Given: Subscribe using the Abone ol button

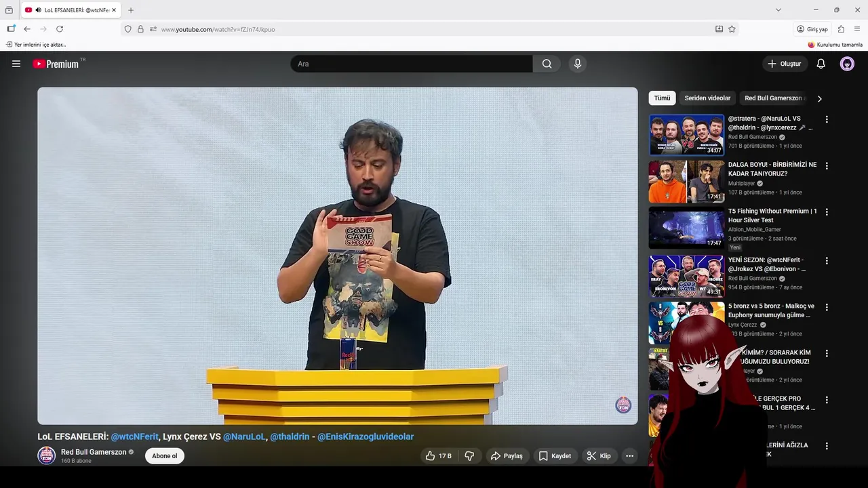Looking at the screenshot, I should click(164, 456).
